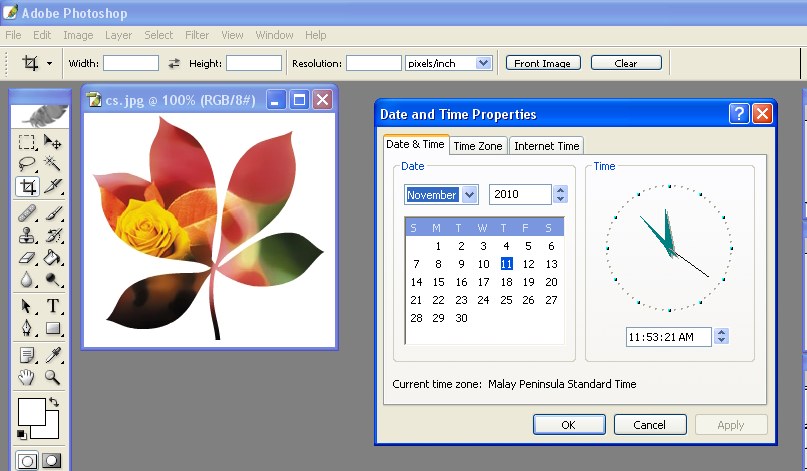
Task: Select the Paint Bucket tool
Action: tap(52, 257)
